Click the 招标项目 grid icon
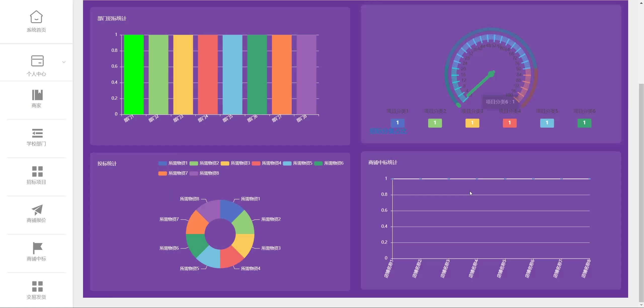This screenshot has width=644, height=308. click(37, 171)
